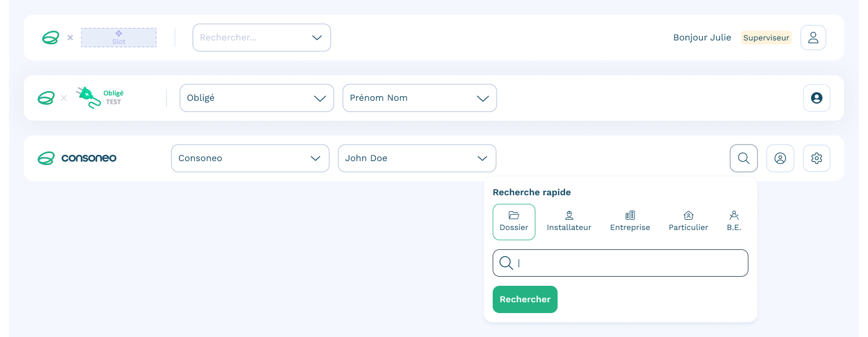Open the Obligé dropdown
The image size is (868, 337).
click(256, 98)
